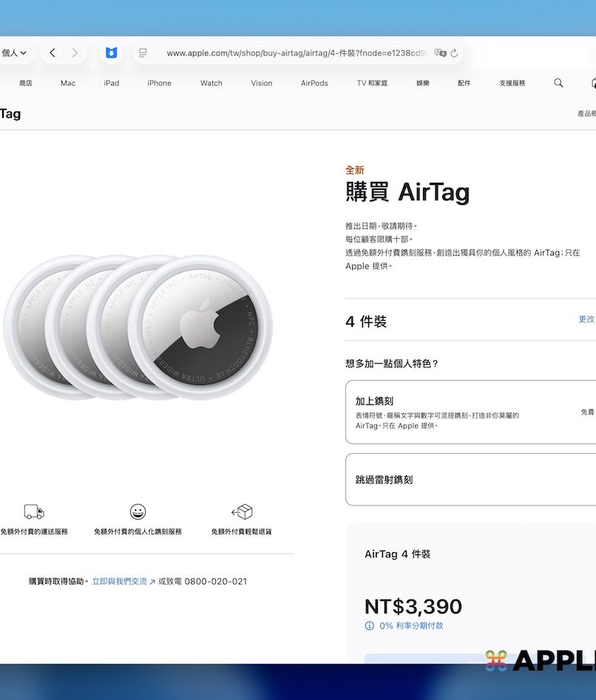The image size is (596, 700).
Task: Open search with the magnifying glass icon
Action: (558, 83)
